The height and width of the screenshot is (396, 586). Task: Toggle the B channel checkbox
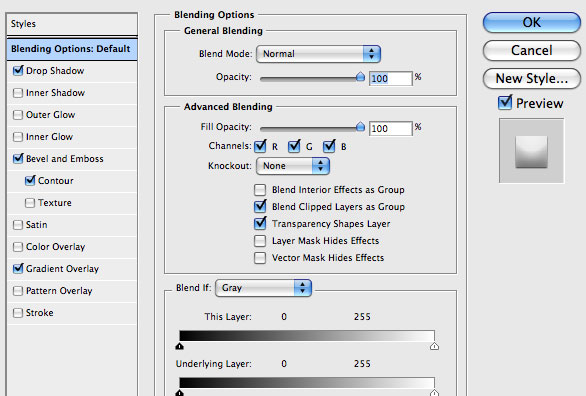point(329,146)
